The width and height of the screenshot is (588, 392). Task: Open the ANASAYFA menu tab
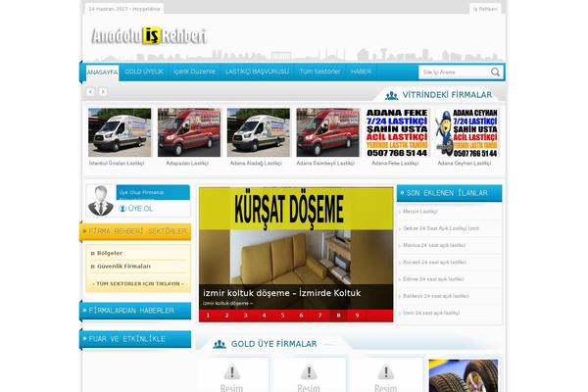tap(102, 73)
